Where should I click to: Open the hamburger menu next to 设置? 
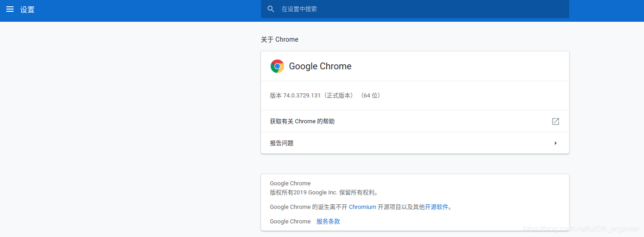(x=10, y=9)
